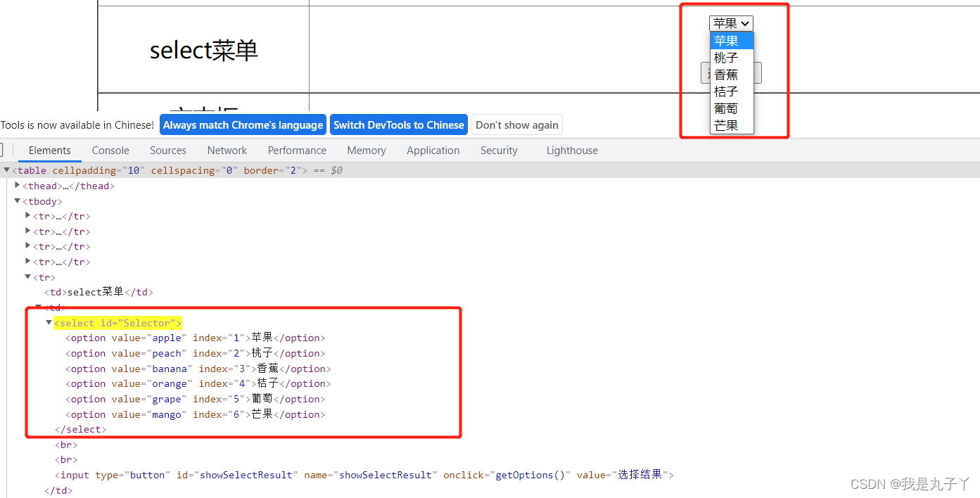The image size is (980, 498).
Task: Switch to the Console tab
Action: coord(110,150)
